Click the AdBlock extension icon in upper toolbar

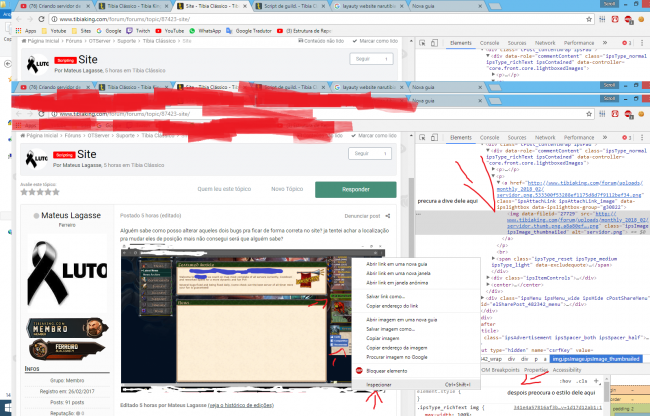pyautogui.click(x=628, y=19)
